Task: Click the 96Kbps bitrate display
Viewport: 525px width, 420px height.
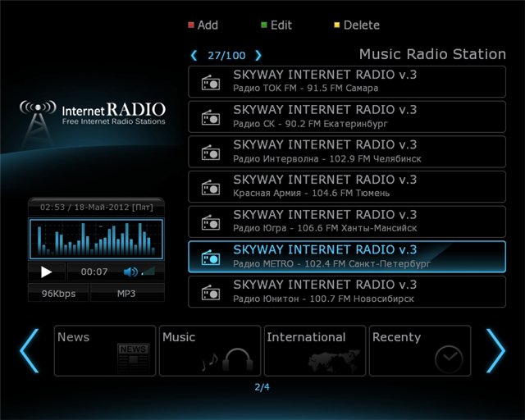Action: point(58,293)
